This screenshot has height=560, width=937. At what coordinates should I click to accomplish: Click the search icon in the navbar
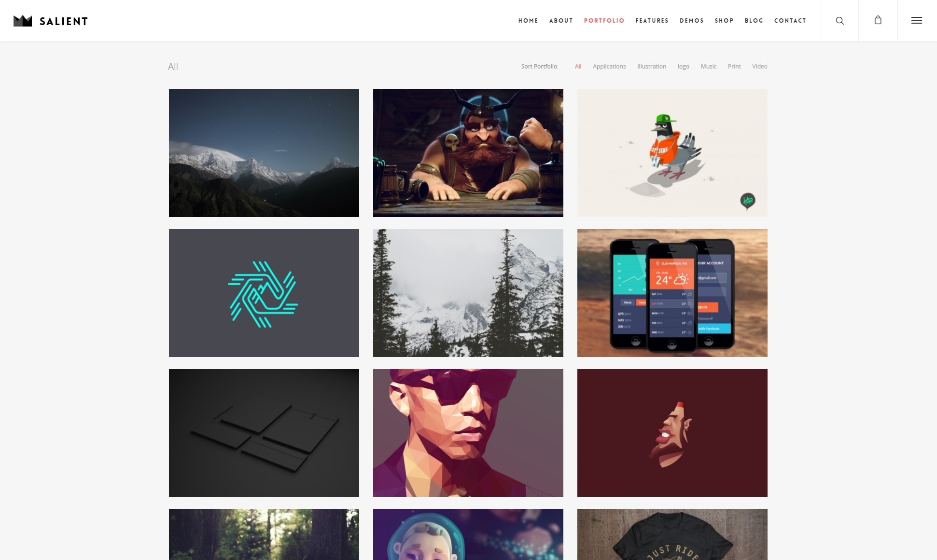coord(840,20)
